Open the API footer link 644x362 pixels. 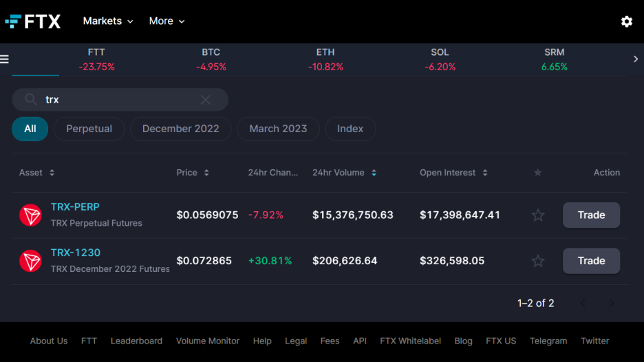pyautogui.click(x=360, y=341)
